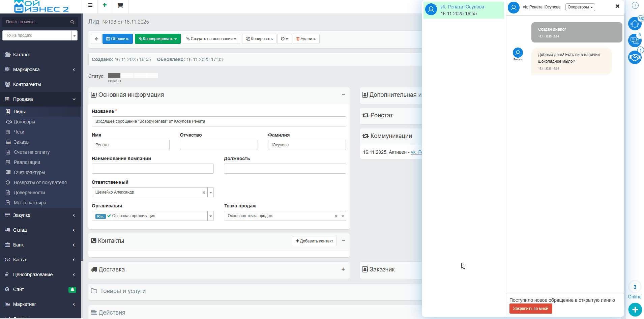Click the Закрепить за мной button
Viewport: 644px width, 319px height.
[530, 309]
